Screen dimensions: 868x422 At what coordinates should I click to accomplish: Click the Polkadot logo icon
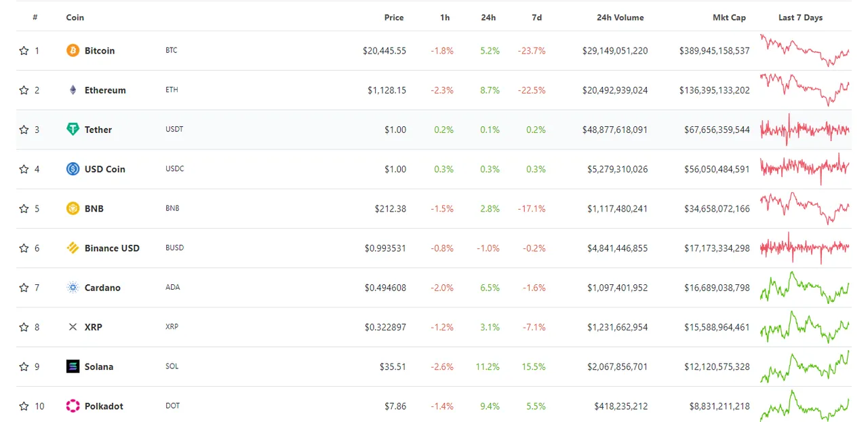[x=73, y=406]
